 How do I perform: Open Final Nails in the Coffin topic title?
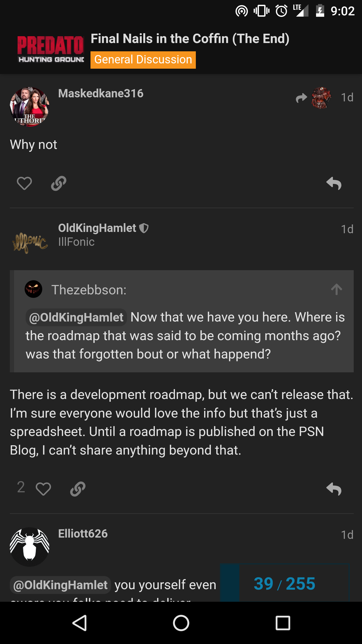pos(190,39)
